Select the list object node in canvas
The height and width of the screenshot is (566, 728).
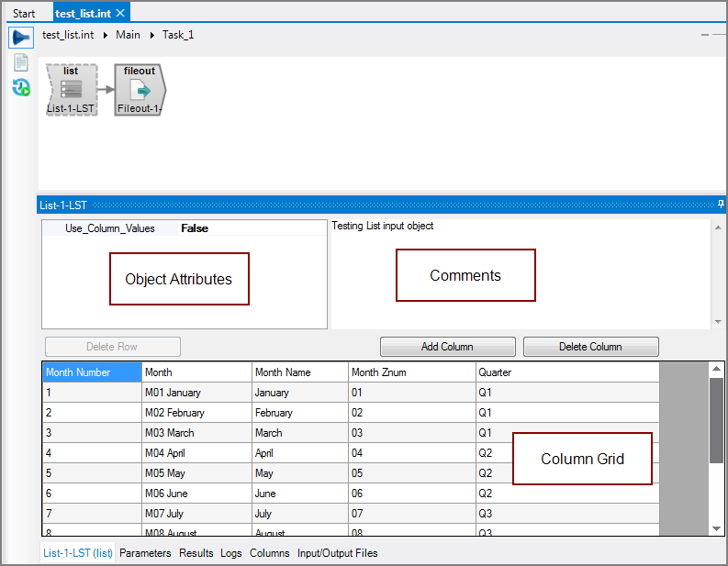click(71, 90)
